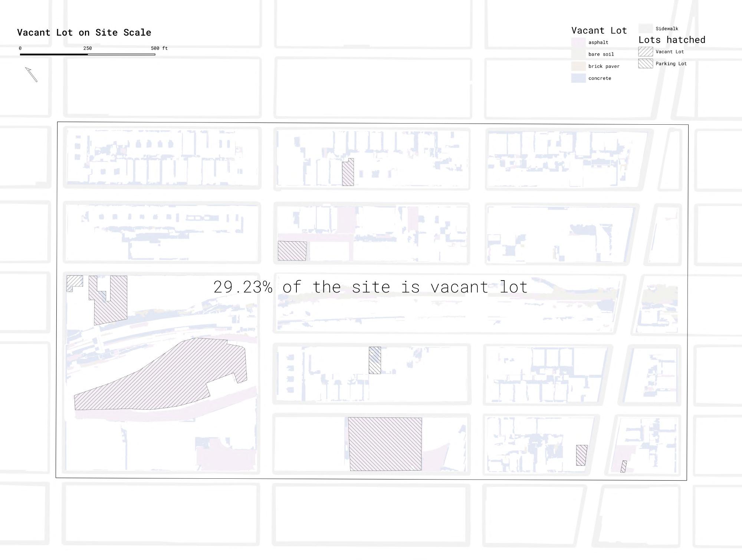Click the concrete legend color swatch
Screen dimensions: 742x560
click(x=578, y=78)
